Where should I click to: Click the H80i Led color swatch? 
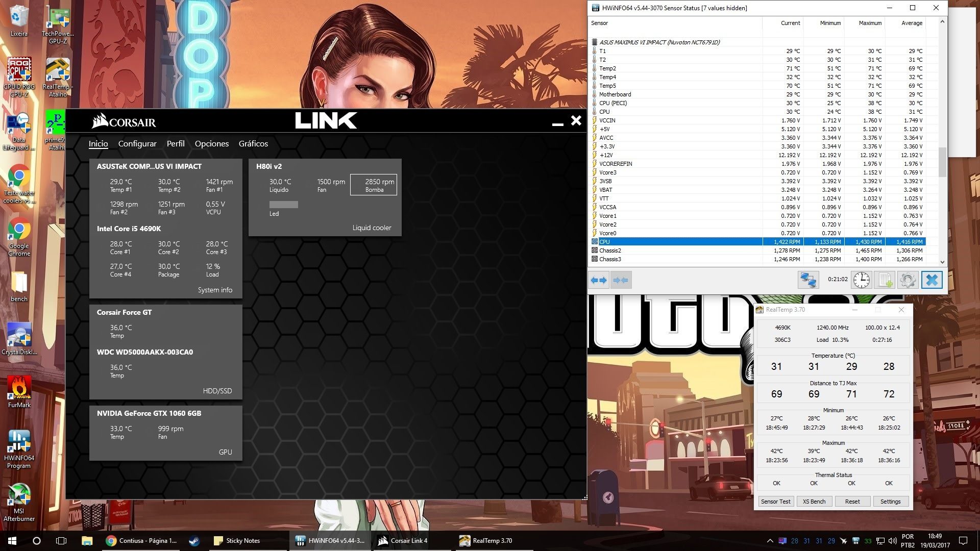(x=283, y=205)
